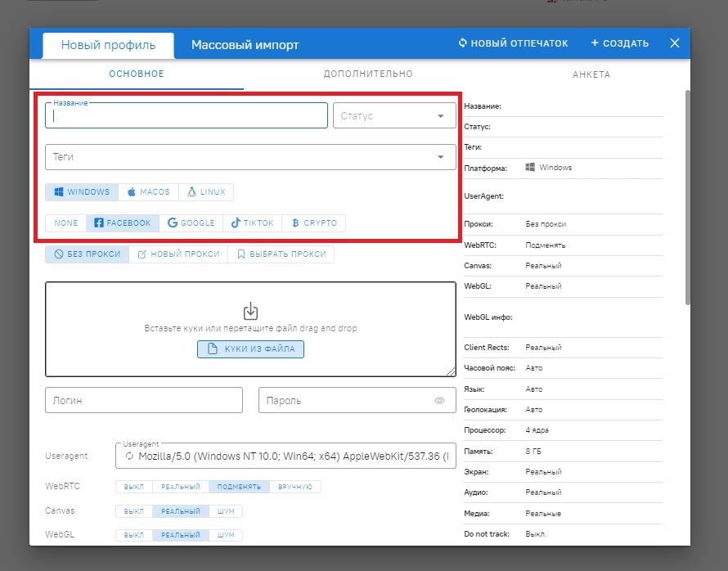Switch to the Дополнительно tab
The image size is (728, 571).
(367, 74)
